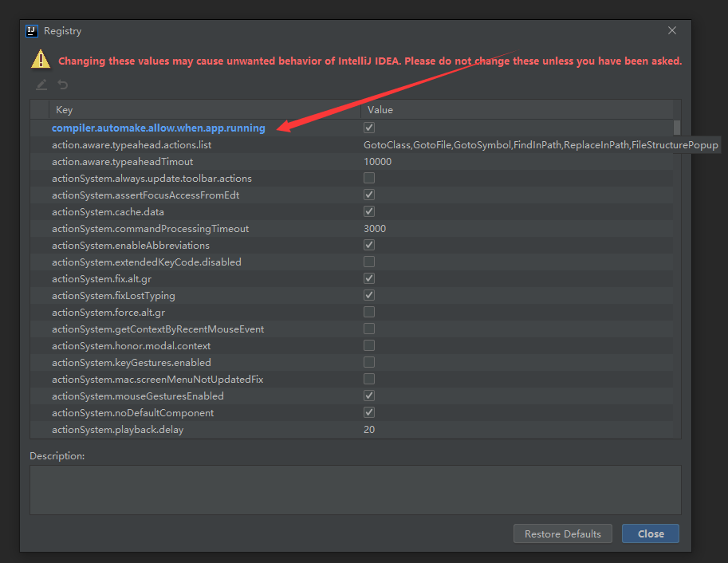Click the table vertical scrollbar thumb

click(677, 128)
